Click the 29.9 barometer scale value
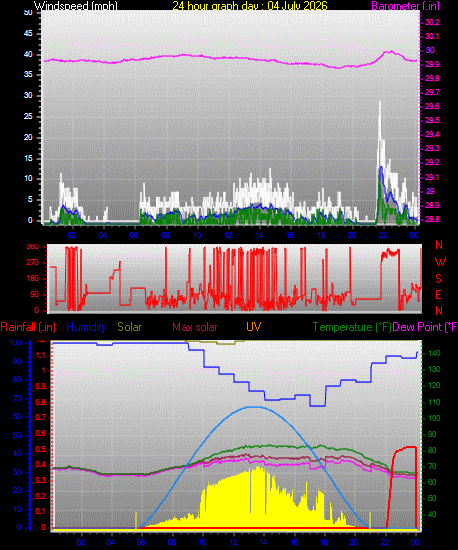 click(x=432, y=64)
